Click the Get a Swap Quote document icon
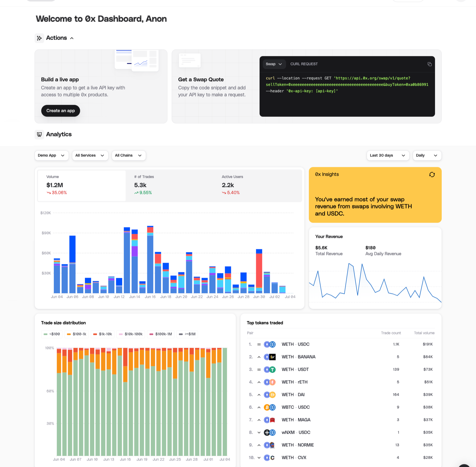The image size is (476, 467). (x=189, y=60)
